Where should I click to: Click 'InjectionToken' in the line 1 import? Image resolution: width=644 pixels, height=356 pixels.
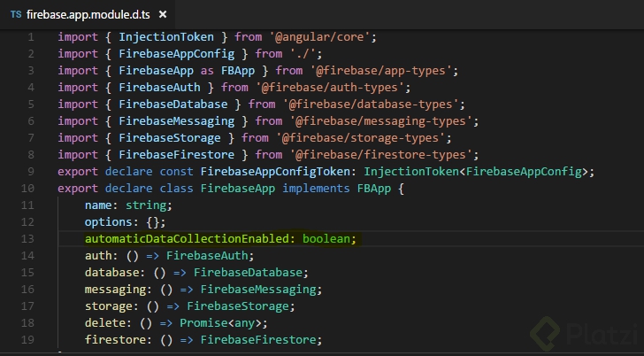(x=166, y=37)
